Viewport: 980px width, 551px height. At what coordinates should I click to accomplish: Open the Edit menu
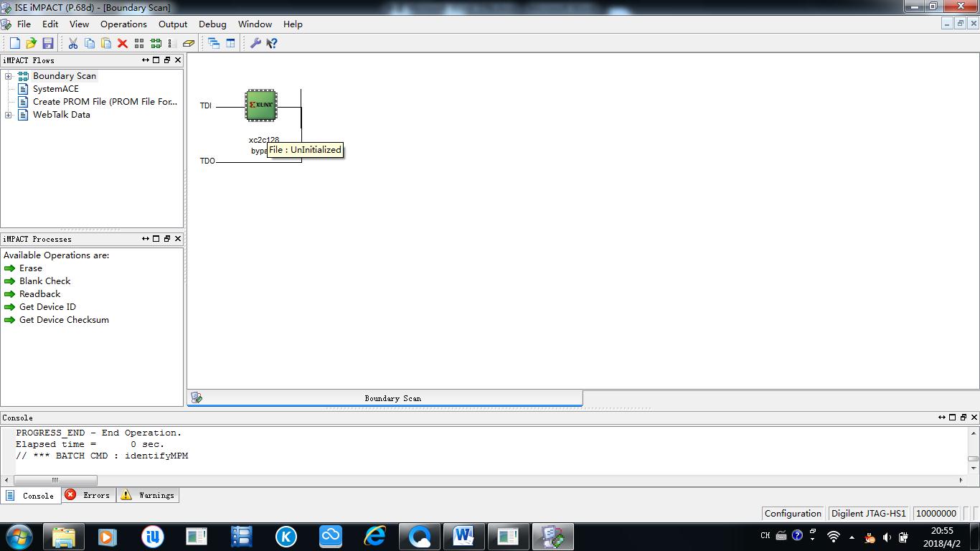click(x=50, y=24)
